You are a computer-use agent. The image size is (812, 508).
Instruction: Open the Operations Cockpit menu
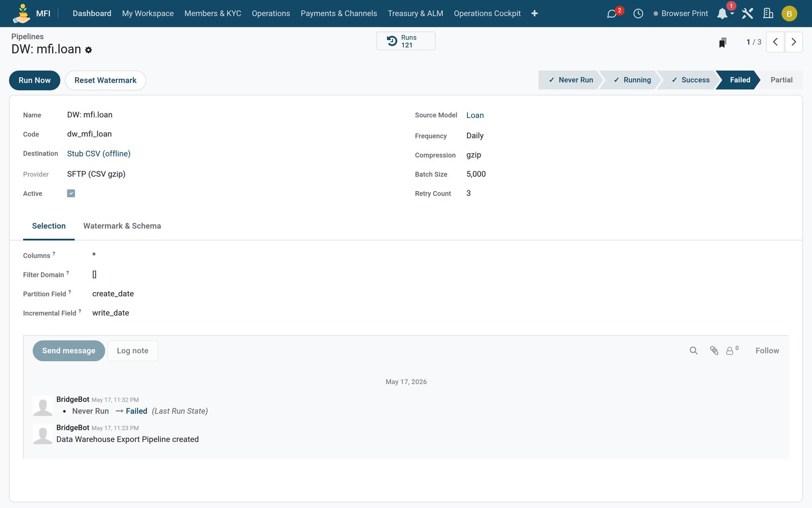click(487, 13)
